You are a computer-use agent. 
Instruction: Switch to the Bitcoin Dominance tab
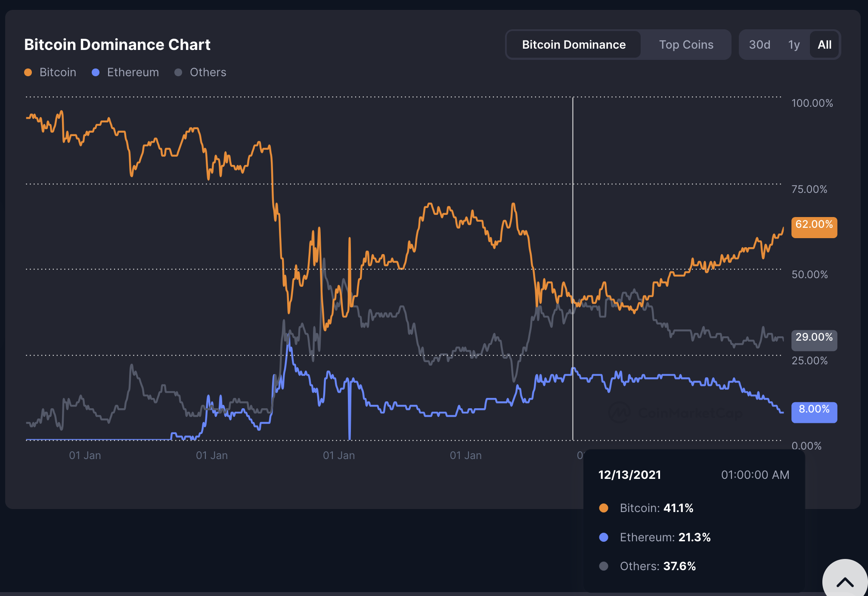click(x=573, y=45)
